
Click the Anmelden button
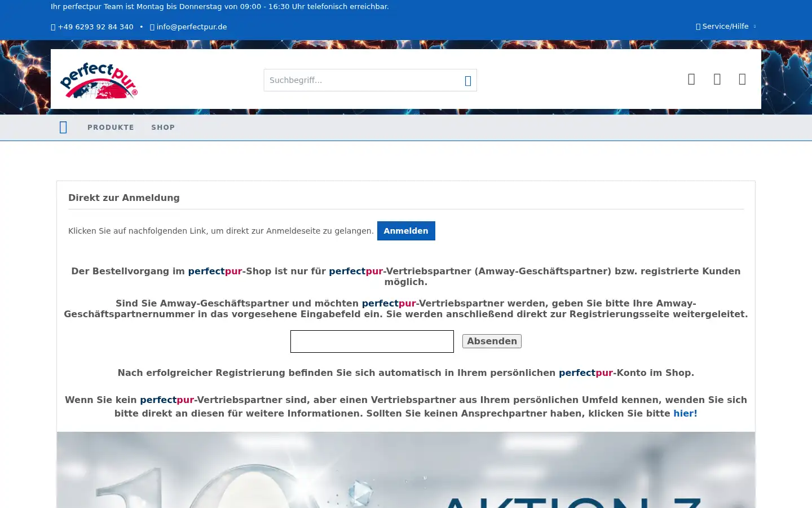tap(406, 231)
